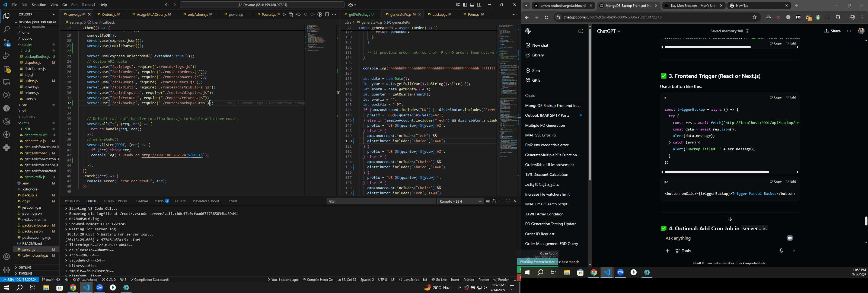The width and height of the screenshot is (868, 293).
Task: Click the voice mode icon in ChatGPT input
Action: [x=793, y=251]
